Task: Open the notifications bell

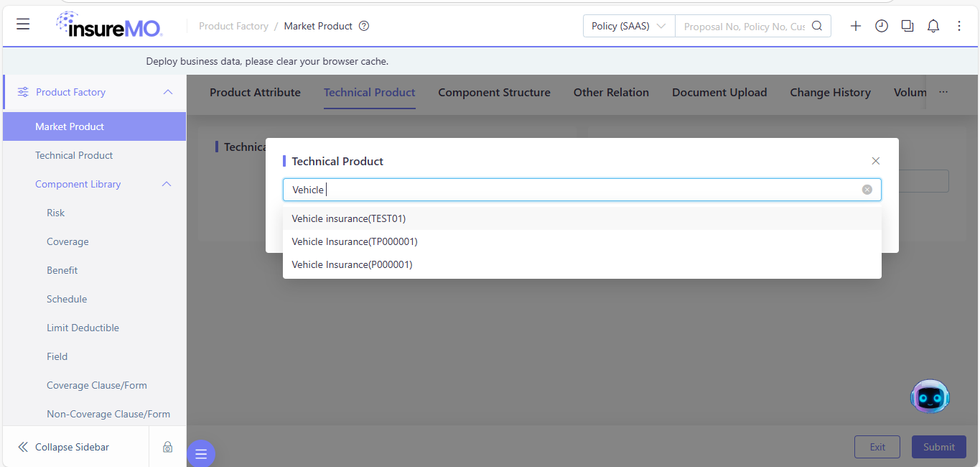Action: [x=933, y=26]
